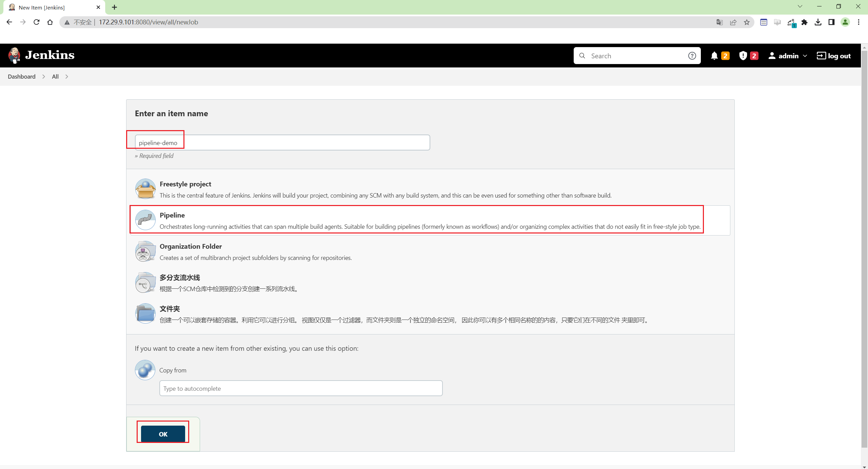Expand chevron after All breadcrumb
The image size is (868, 469).
pos(67,77)
